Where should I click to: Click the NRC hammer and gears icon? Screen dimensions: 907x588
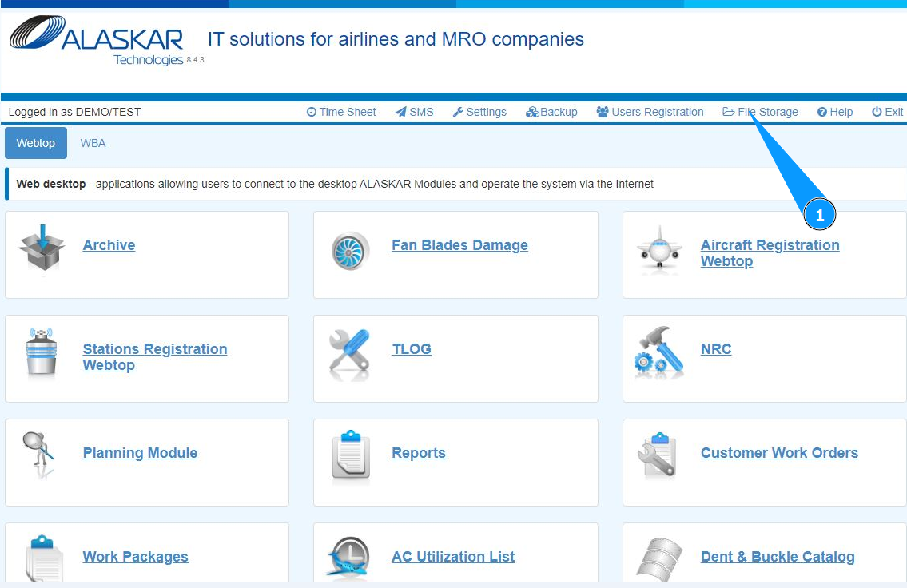coord(658,352)
